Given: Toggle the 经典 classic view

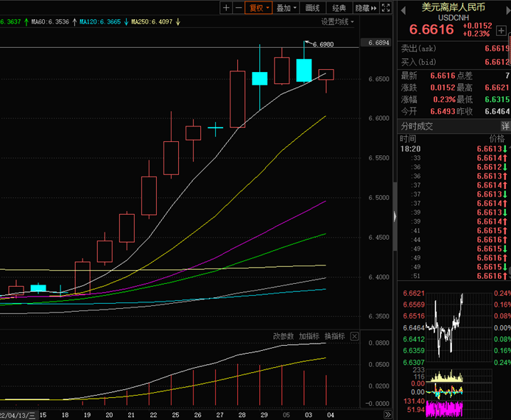Looking at the screenshot, I should coord(339,8).
